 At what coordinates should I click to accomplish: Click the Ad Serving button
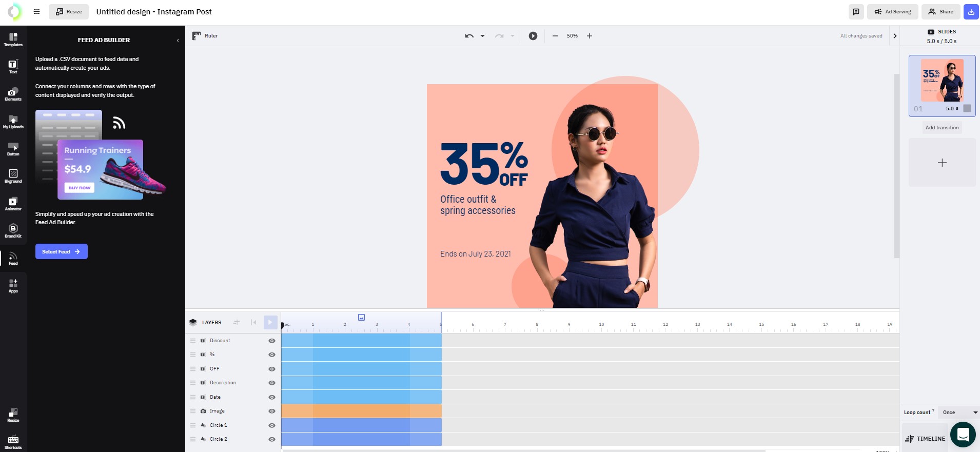tap(893, 12)
